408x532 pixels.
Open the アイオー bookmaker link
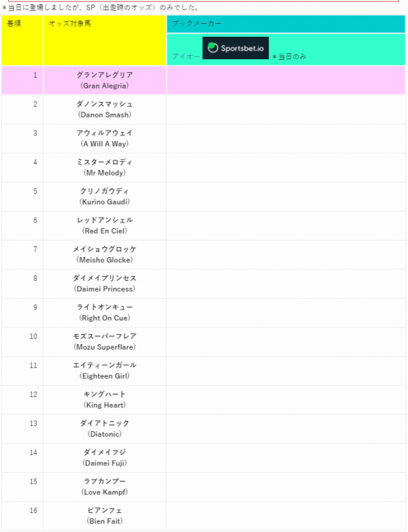(x=186, y=56)
